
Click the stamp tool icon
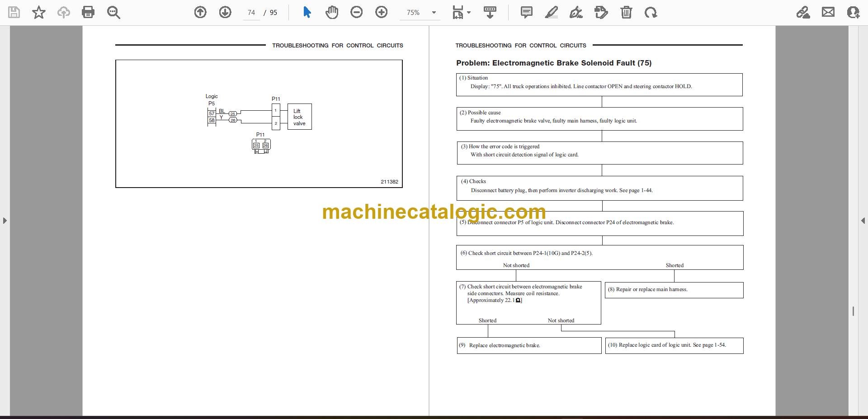tap(601, 12)
